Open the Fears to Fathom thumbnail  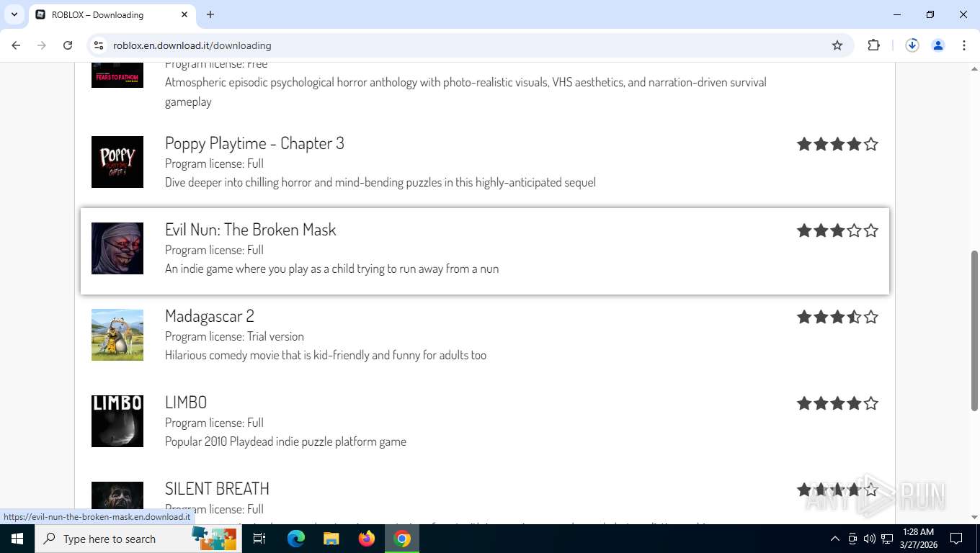pyautogui.click(x=117, y=75)
